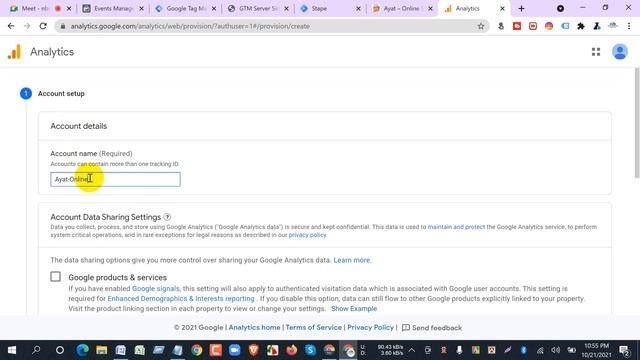Open Skype from the taskbar

[x=310, y=350]
